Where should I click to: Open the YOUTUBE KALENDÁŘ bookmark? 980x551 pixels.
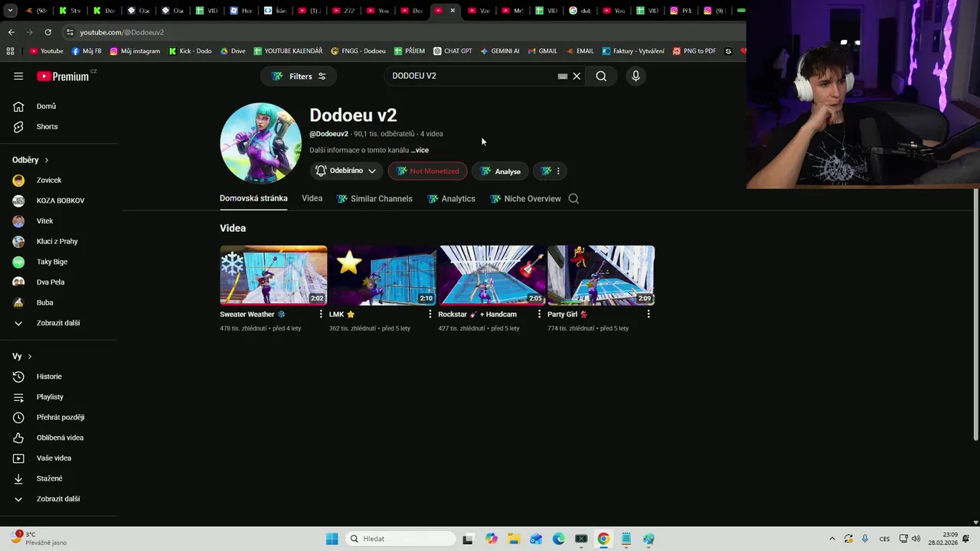click(288, 51)
